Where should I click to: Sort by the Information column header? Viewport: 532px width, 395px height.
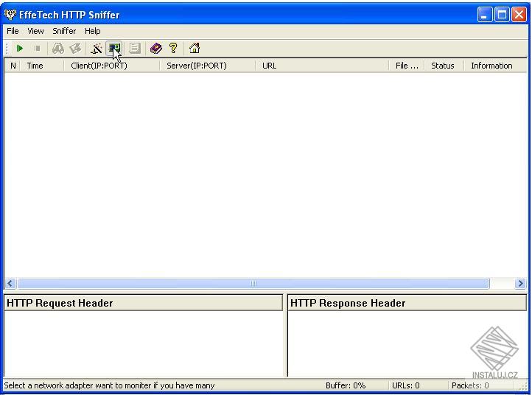pyautogui.click(x=495, y=66)
